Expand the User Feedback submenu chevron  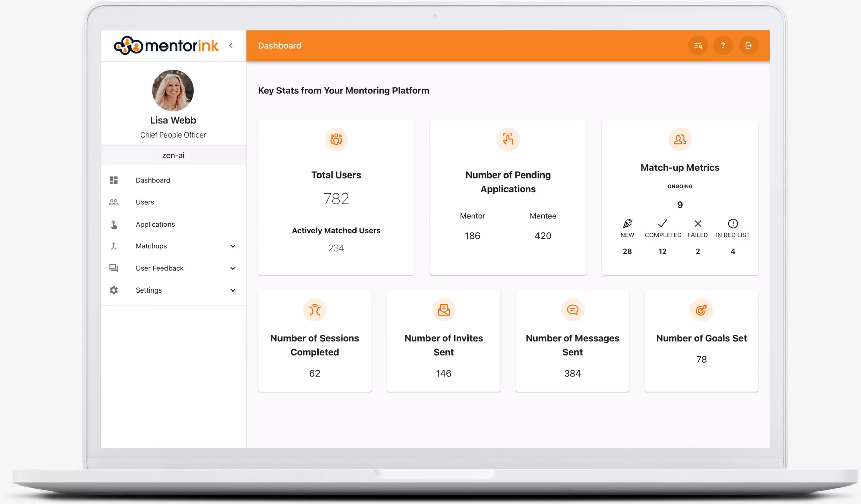pyautogui.click(x=233, y=268)
